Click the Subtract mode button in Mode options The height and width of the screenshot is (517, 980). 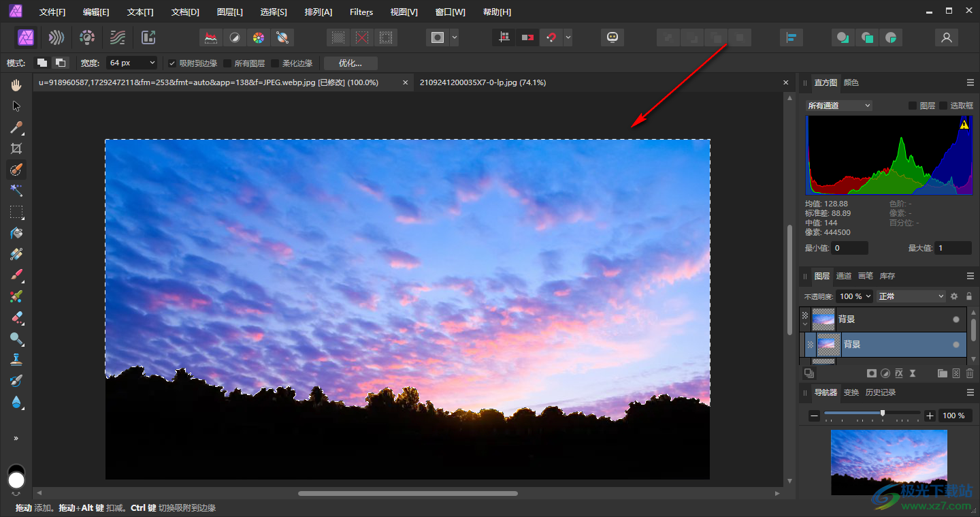coord(61,63)
